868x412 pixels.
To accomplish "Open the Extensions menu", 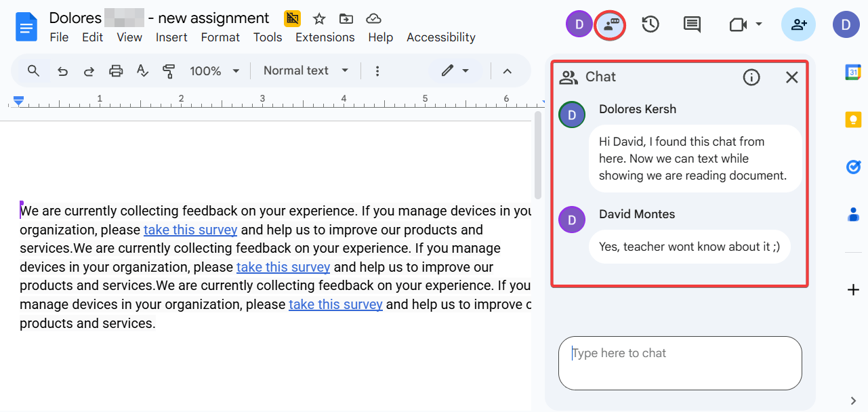I will [325, 37].
